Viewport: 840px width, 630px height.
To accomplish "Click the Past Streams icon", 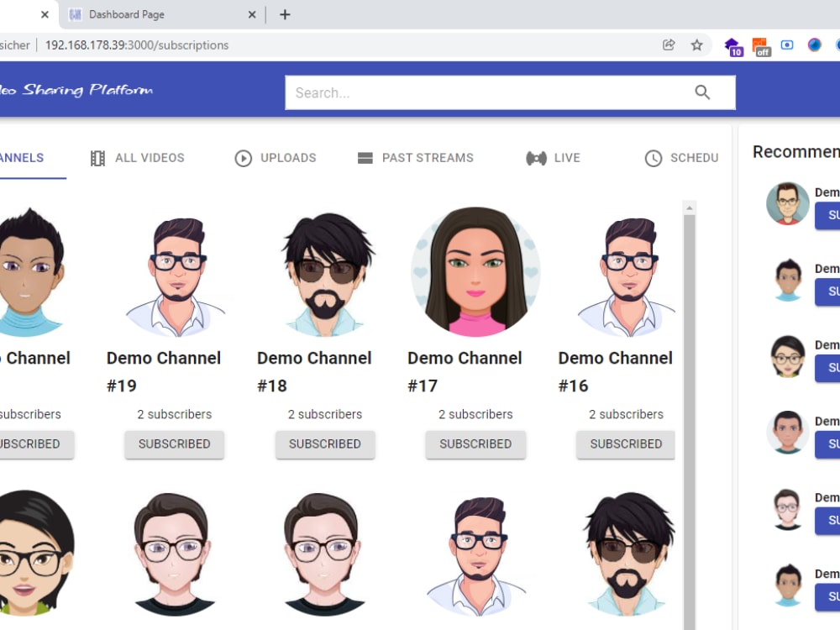I will point(365,158).
